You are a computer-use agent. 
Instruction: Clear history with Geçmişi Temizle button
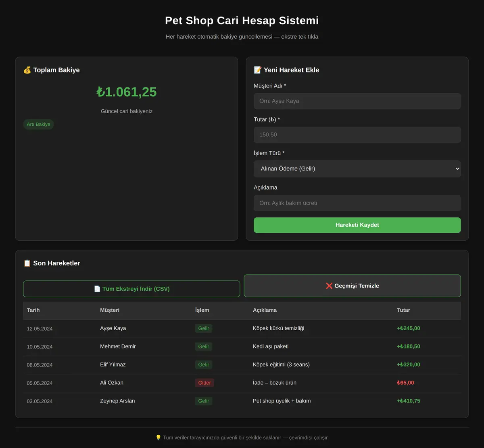click(x=353, y=286)
